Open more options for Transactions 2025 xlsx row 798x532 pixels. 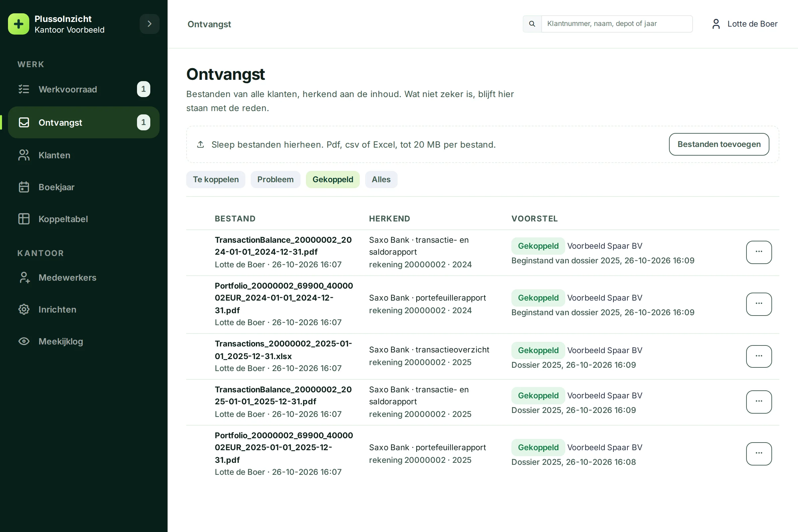tap(759, 356)
